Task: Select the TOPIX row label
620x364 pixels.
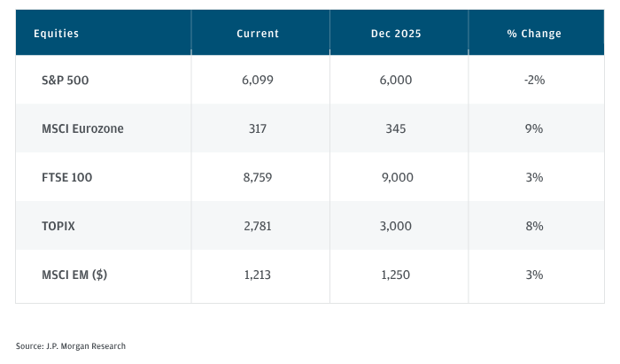Action: pyautogui.click(x=58, y=226)
